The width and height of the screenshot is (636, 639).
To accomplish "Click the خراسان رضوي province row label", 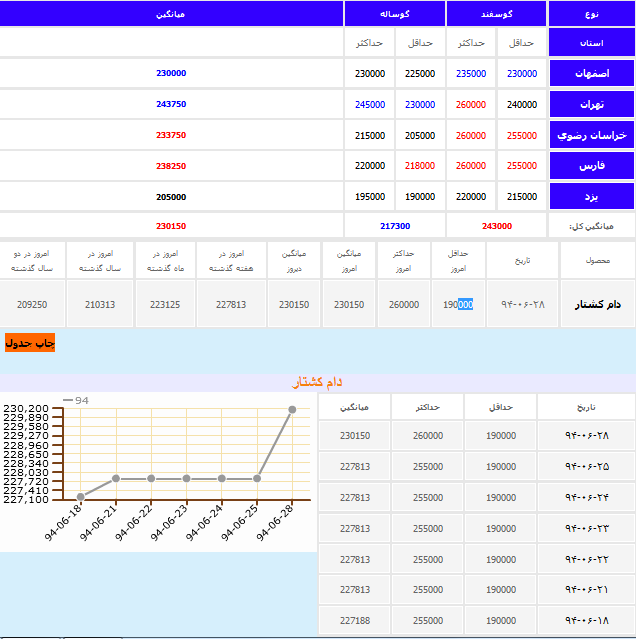I will point(592,135).
